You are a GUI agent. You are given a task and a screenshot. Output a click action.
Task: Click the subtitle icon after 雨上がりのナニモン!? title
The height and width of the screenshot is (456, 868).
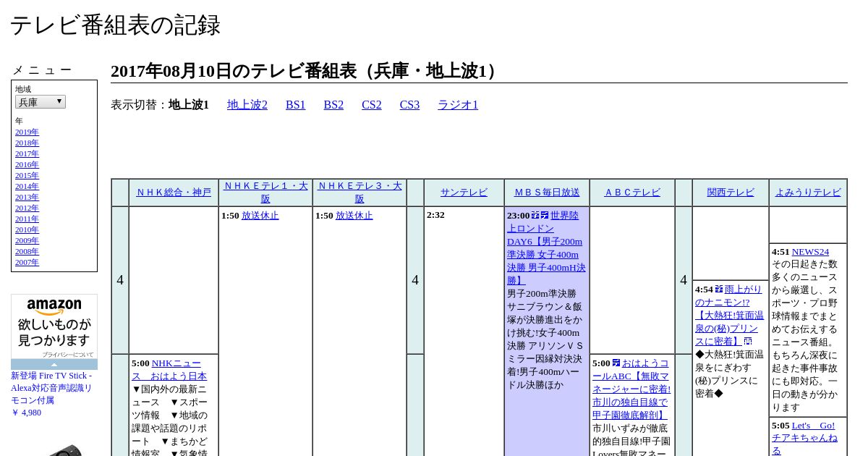(748, 341)
